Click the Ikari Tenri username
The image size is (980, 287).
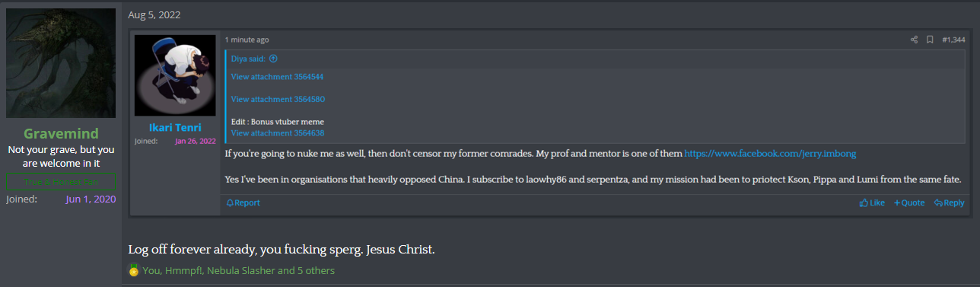pos(176,126)
